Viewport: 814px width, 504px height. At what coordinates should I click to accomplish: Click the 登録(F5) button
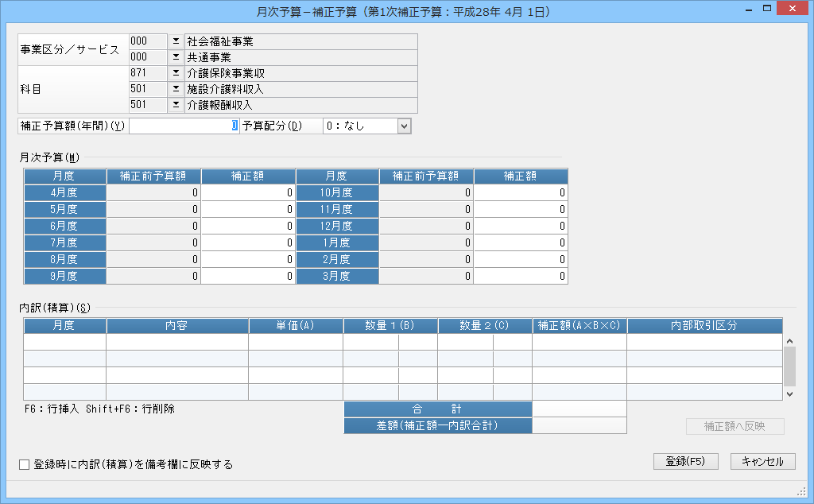click(x=685, y=461)
